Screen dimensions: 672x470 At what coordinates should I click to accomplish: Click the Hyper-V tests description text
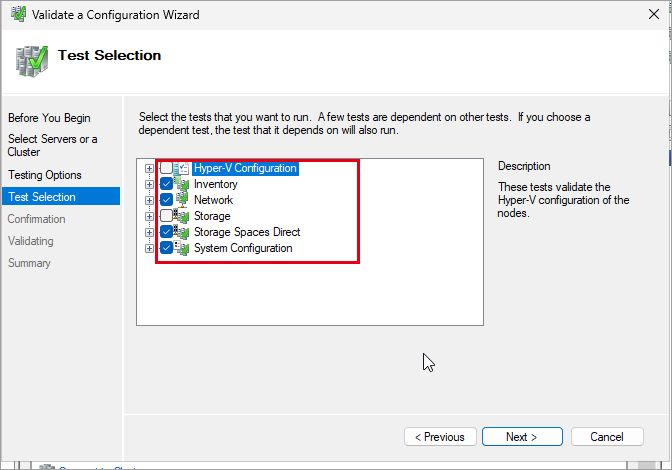coord(563,200)
